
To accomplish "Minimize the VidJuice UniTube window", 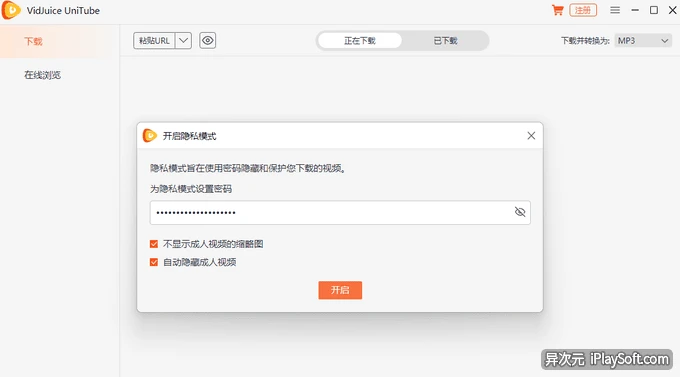I will click(635, 10).
